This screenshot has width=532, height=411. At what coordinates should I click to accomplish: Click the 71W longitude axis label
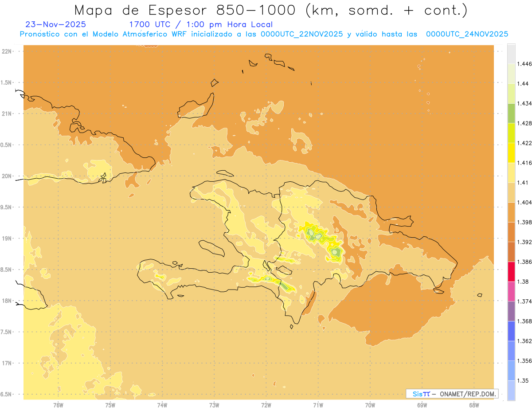(x=318, y=405)
